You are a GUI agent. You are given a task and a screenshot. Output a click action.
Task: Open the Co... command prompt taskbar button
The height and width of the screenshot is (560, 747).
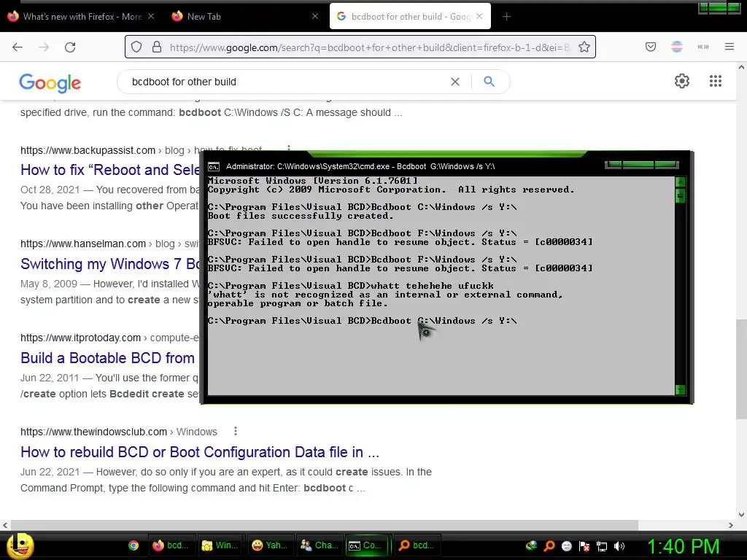367,545
